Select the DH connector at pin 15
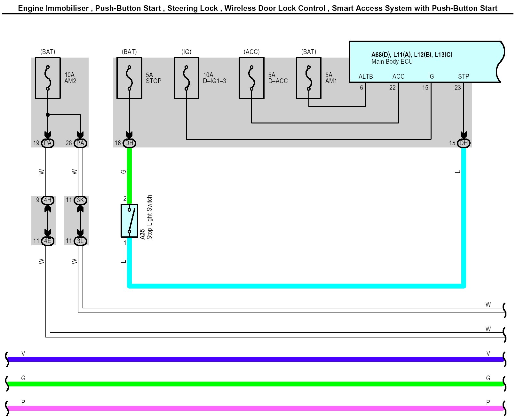Viewport: 516px width, 420px height. pos(464,143)
